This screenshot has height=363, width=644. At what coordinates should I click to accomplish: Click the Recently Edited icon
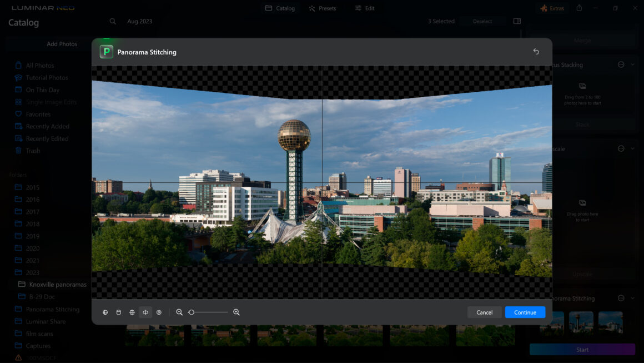coord(18,138)
